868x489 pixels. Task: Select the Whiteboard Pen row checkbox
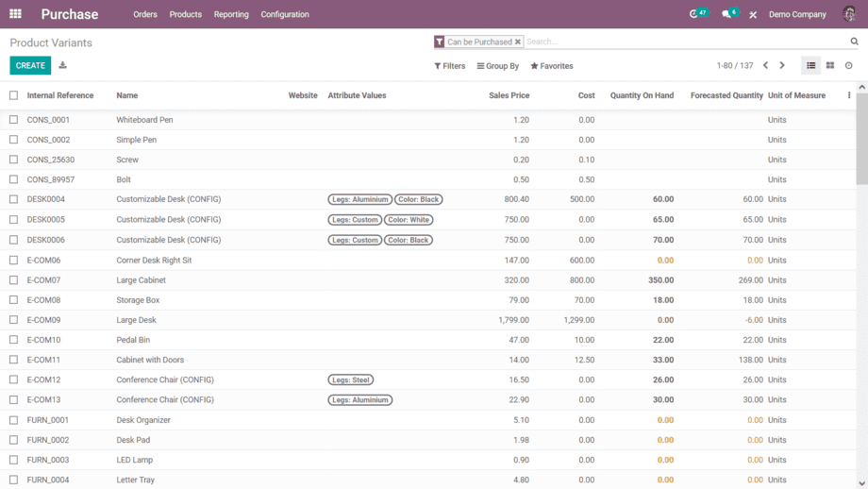coord(13,120)
